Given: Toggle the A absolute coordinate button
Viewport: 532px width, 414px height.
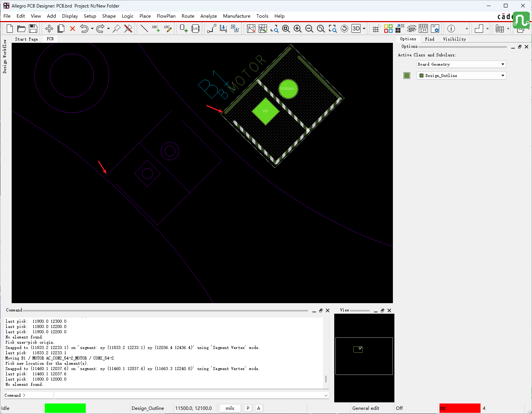Looking at the screenshot, I should 259,408.
